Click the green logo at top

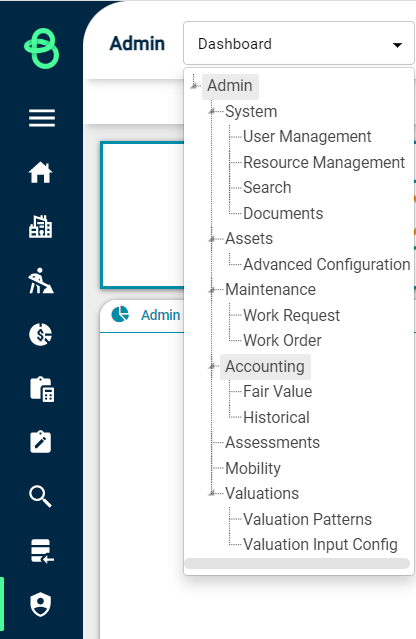(42, 48)
